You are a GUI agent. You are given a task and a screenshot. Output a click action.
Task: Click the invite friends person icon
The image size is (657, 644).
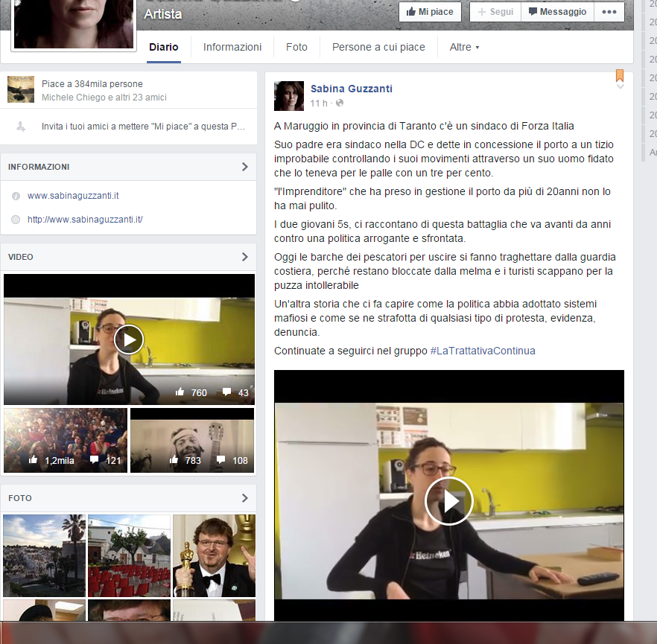21,127
